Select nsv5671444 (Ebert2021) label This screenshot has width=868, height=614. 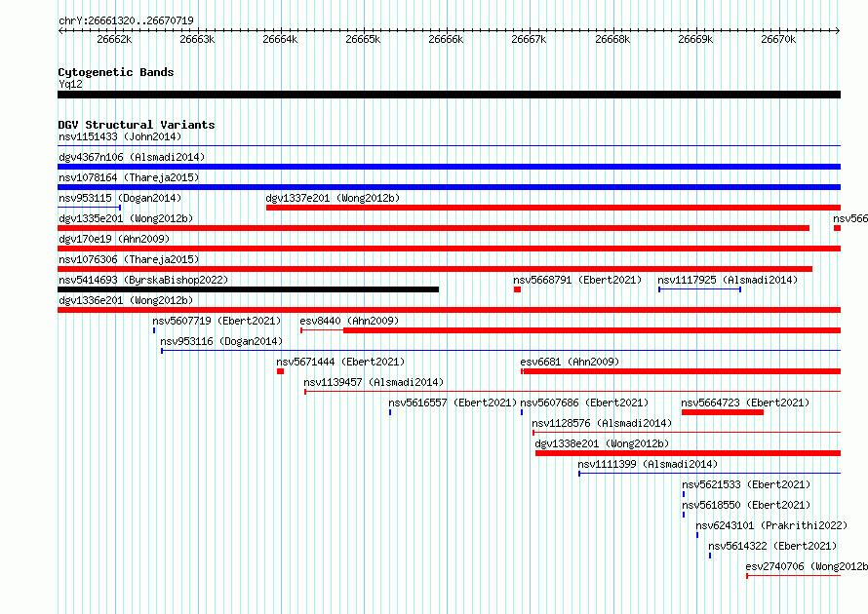340,362
